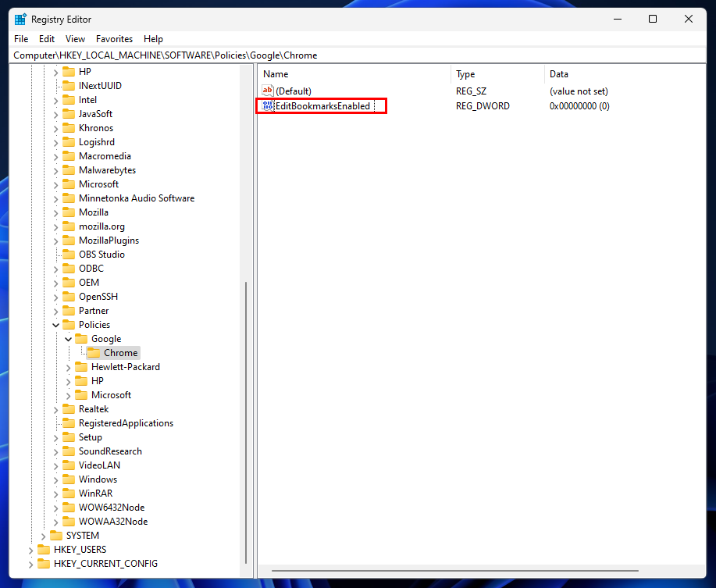Viewport: 716px width, 588px height.
Task: Click the Registry Editor app icon in title bar
Action: (x=20, y=20)
